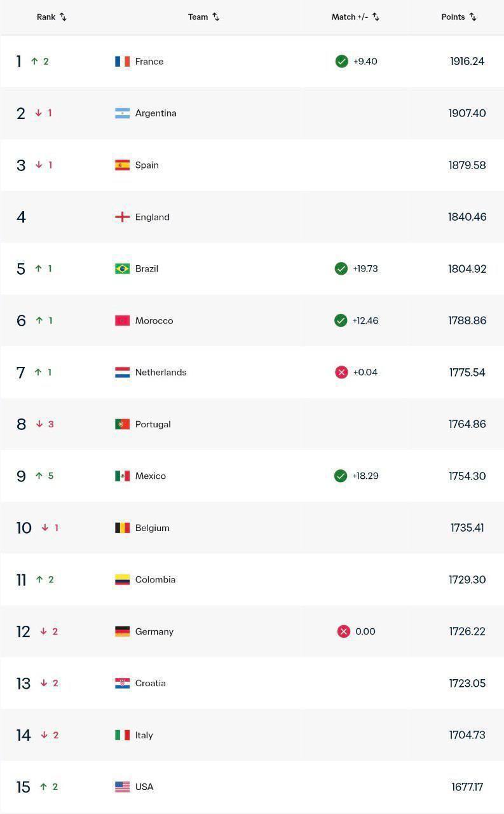
Task: Sort by Match +/- column icon
Action: pos(376,17)
